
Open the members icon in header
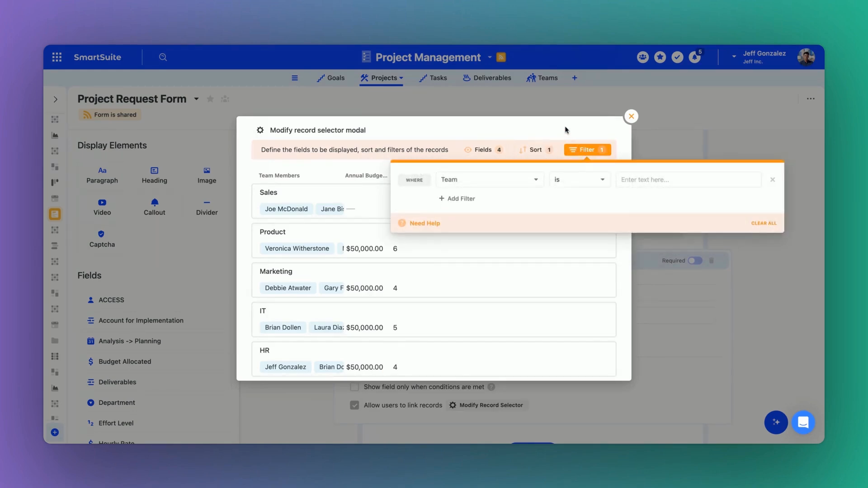click(643, 57)
